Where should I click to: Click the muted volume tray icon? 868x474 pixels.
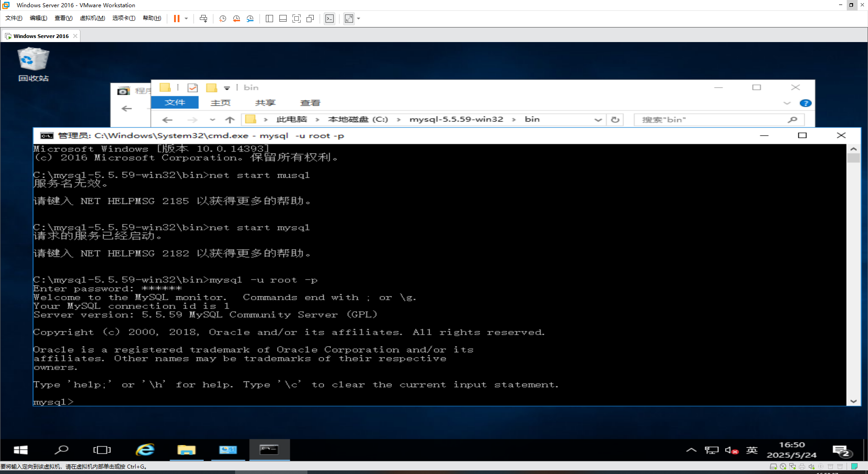[x=731, y=450]
